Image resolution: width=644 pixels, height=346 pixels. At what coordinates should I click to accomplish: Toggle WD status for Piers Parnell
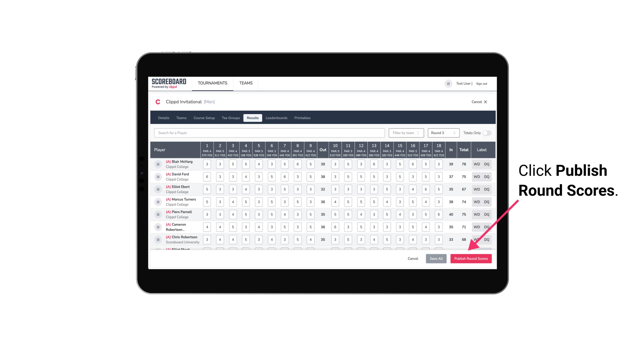(x=476, y=214)
